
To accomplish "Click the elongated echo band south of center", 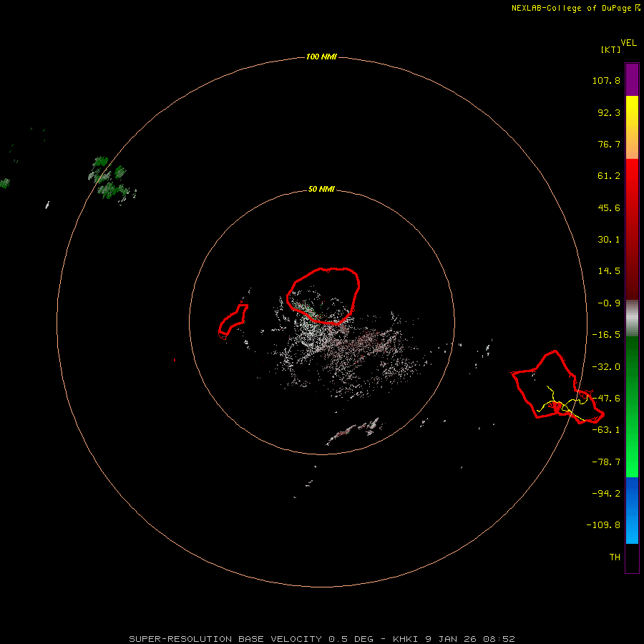I will tap(353, 431).
